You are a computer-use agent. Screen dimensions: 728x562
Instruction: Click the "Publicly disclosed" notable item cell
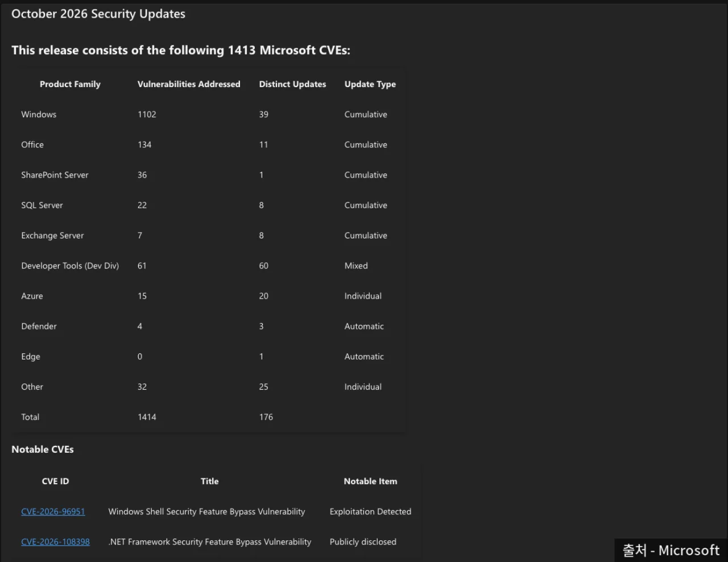click(363, 542)
